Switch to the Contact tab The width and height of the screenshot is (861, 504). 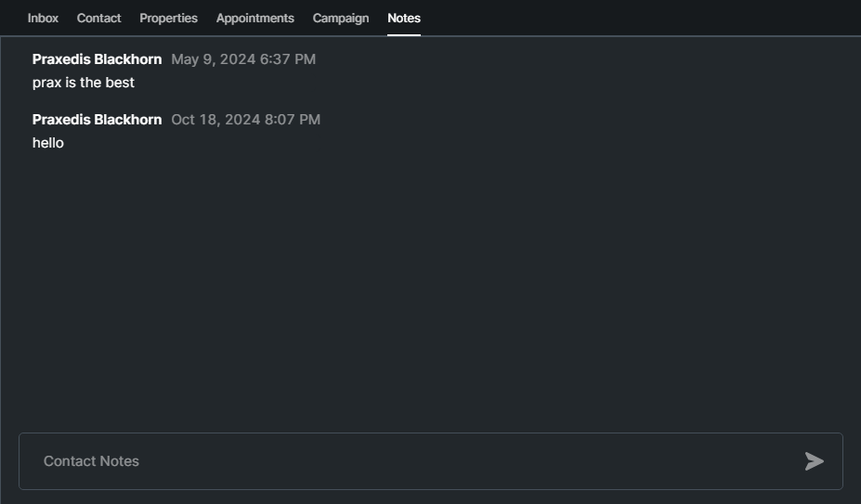[98, 19]
